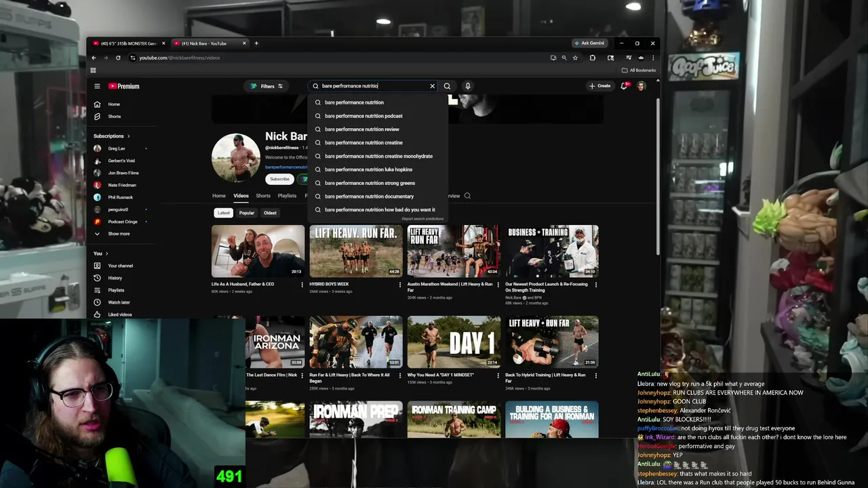This screenshot has height=488, width=868.
Task: Search within channel magnifier icon
Action: click(467, 196)
